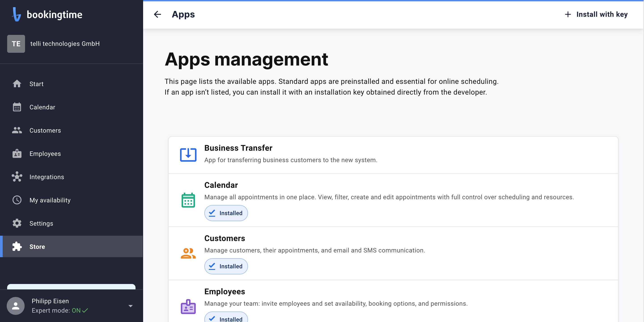
Task: Click the Business Transfer download icon
Action: (x=188, y=155)
